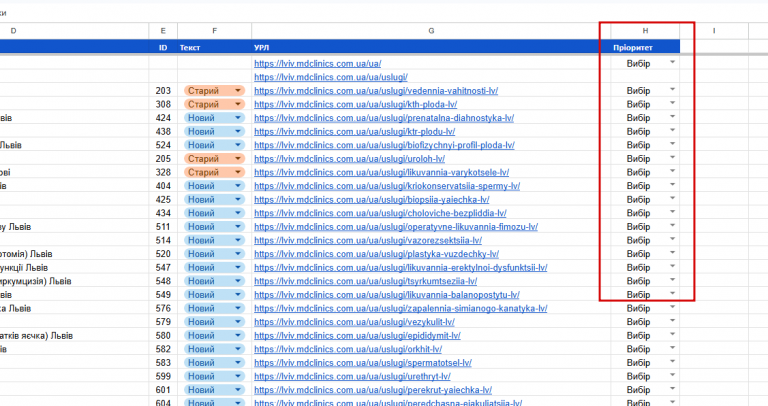Select column E header
Viewport: 768px width, 406px height.
(x=163, y=31)
